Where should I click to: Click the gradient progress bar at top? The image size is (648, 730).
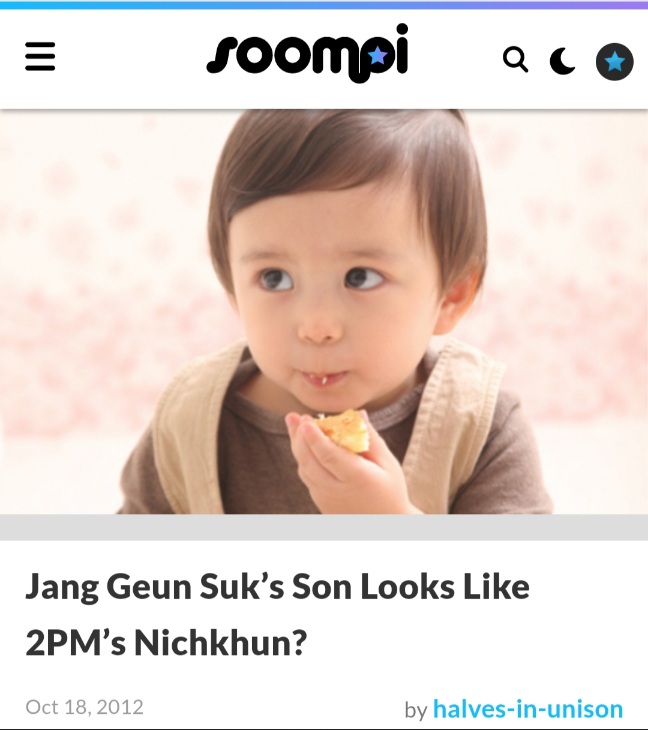click(324, 5)
